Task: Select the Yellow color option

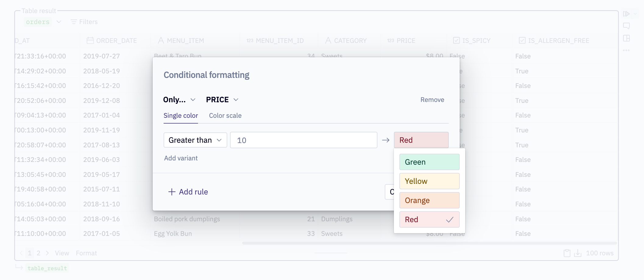Action: pyautogui.click(x=429, y=181)
